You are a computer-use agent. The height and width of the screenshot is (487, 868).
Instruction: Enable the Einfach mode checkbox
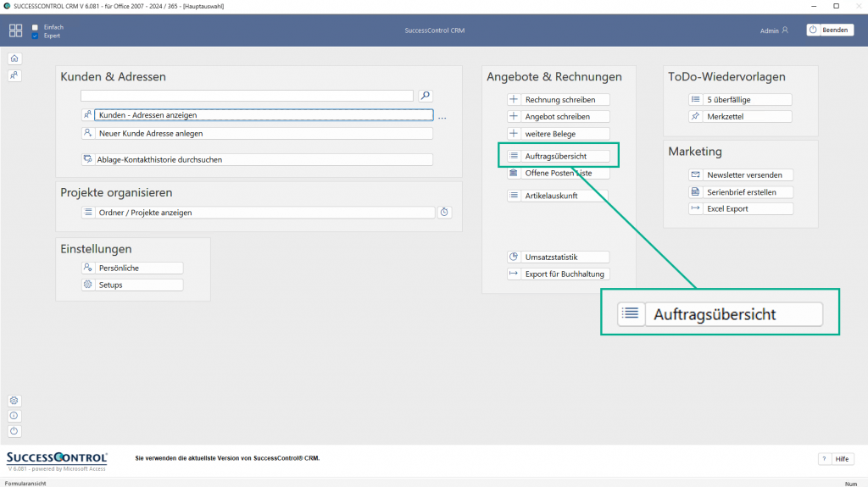(x=35, y=27)
